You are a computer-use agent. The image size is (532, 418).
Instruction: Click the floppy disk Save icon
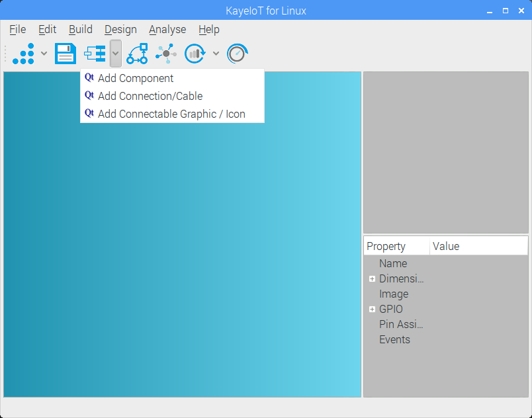coord(66,54)
